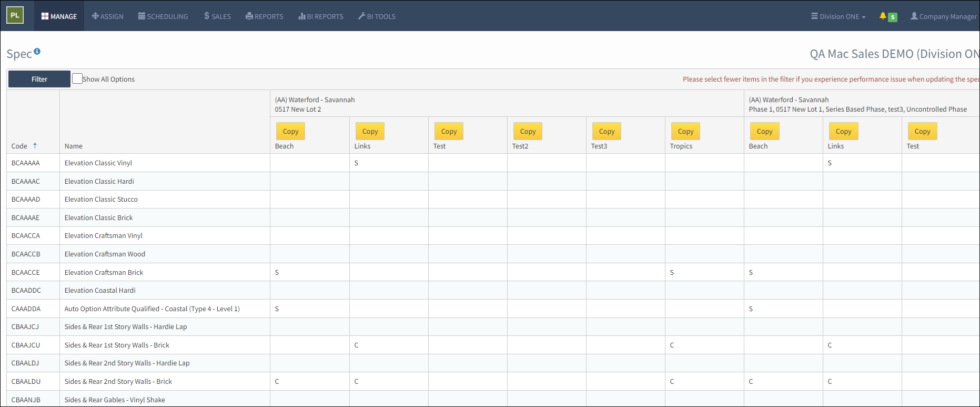Image resolution: width=980 pixels, height=407 pixels.
Task: Copy the Links column under Phase 1 group
Action: click(x=843, y=131)
